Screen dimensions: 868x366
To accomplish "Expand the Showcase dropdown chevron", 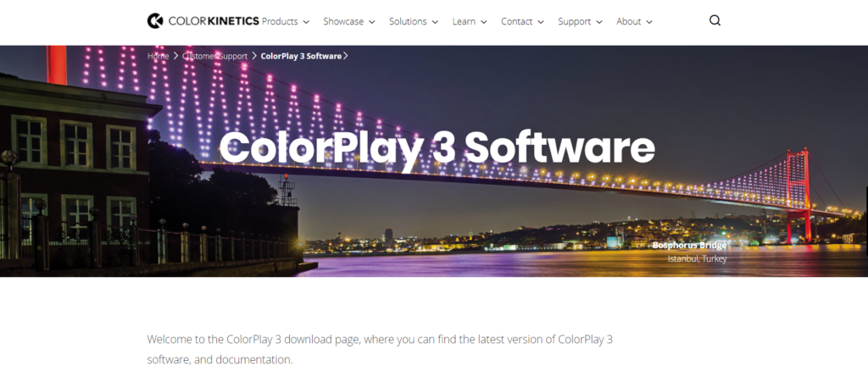I will coord(371,22).
